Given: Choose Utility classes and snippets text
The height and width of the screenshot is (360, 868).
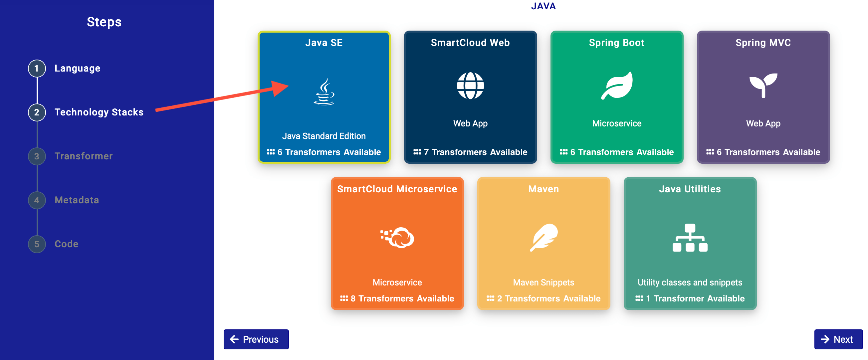Looking at the screenshot, I should [x=690, y=282].
